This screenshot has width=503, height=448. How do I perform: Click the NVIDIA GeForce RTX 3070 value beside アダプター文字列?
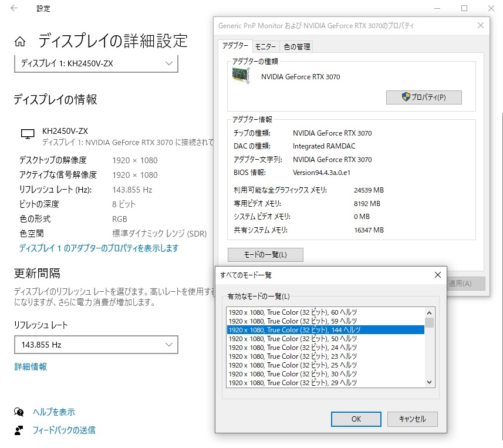332,160
